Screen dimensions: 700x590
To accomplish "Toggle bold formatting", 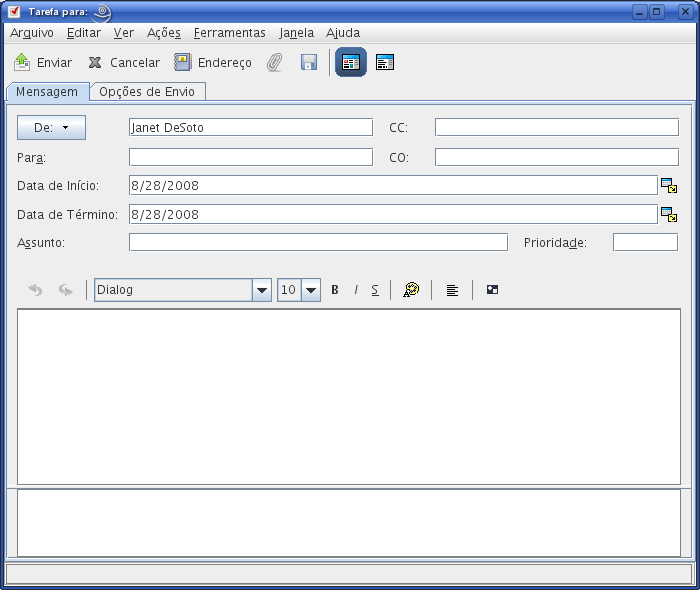I will (335, 290).
